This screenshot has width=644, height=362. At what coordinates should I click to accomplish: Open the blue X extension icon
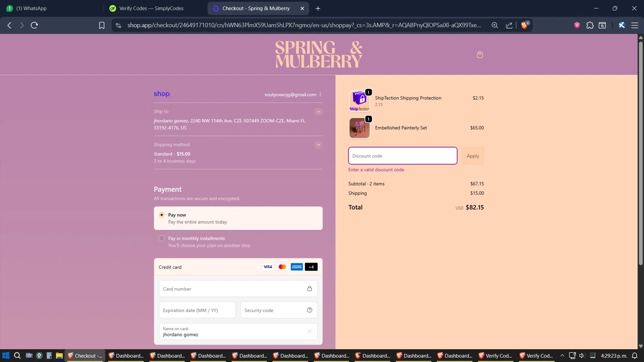coord(622,25)
